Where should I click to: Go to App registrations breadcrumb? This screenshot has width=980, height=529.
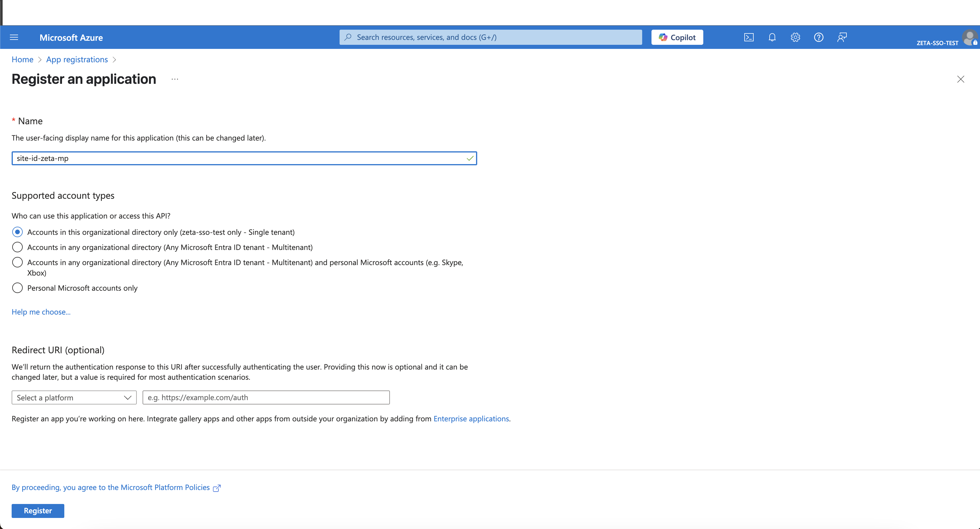coord(77,60)
